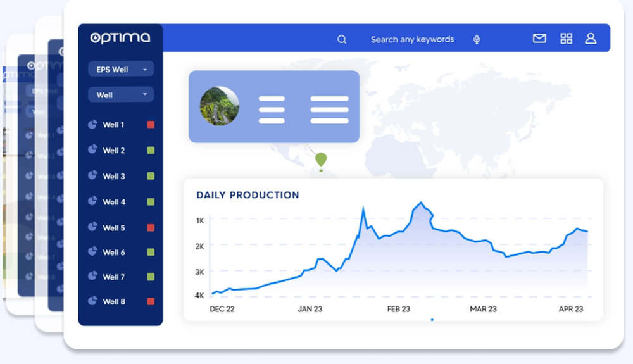Click the DAILY PRODUCTION chart title
This screenshot has height=364, width=633.
click(x=248, y=195)
